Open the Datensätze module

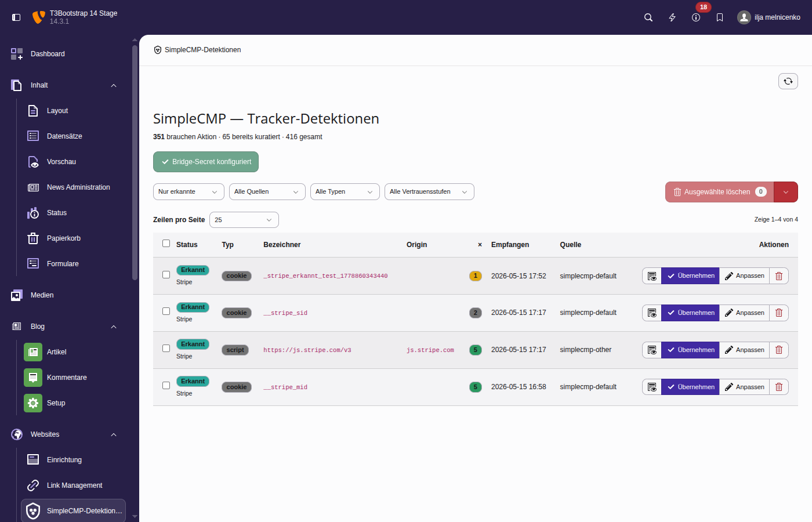coord(74,136)
